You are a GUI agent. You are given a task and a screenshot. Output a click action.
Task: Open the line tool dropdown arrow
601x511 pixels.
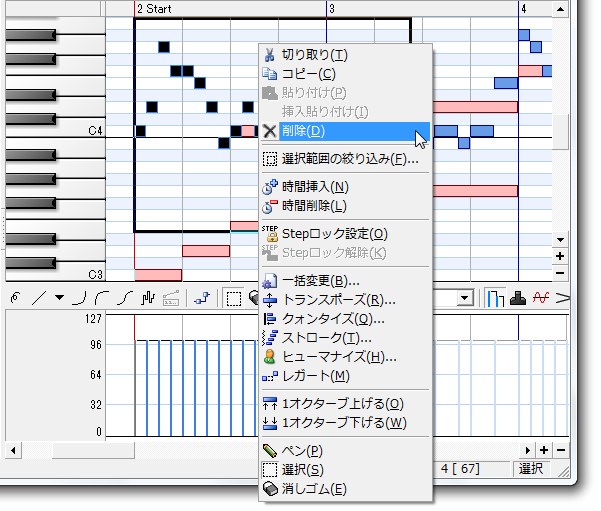(x=59, y=297)
